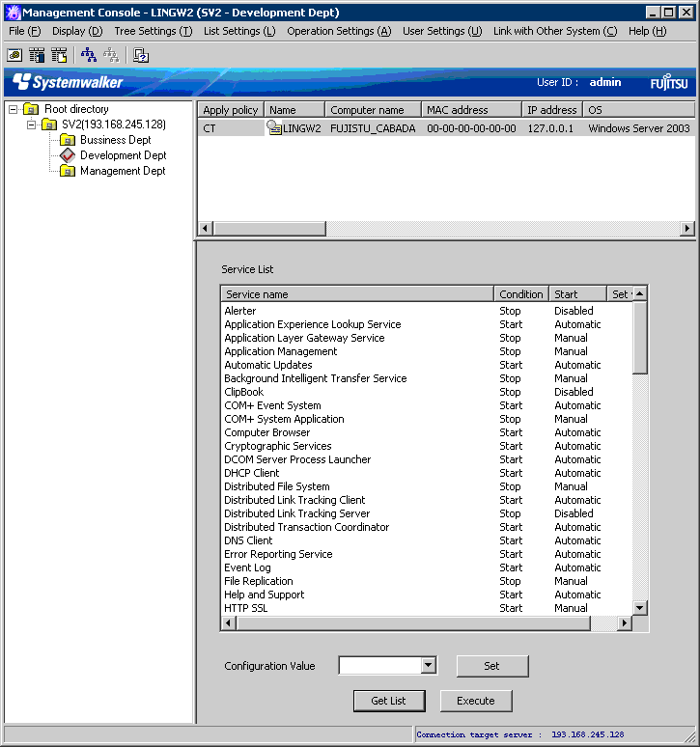Click the Management Dept folder icon

tap(68, 171)
